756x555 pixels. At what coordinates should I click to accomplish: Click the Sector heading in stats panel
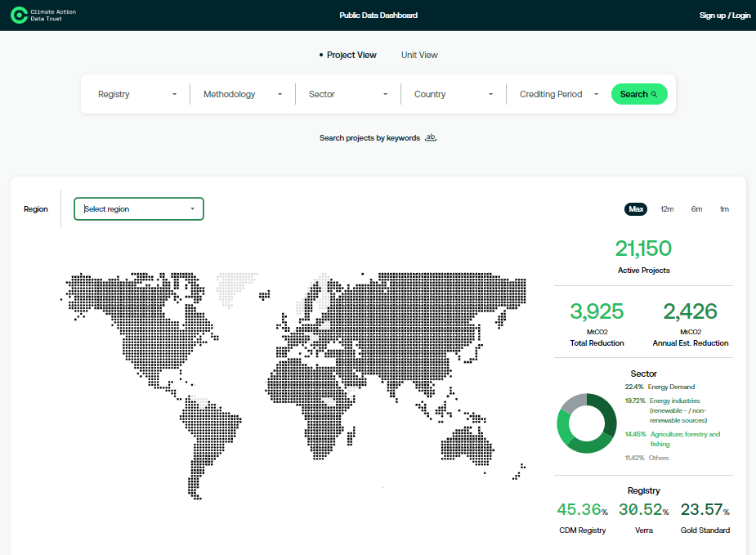643,374
